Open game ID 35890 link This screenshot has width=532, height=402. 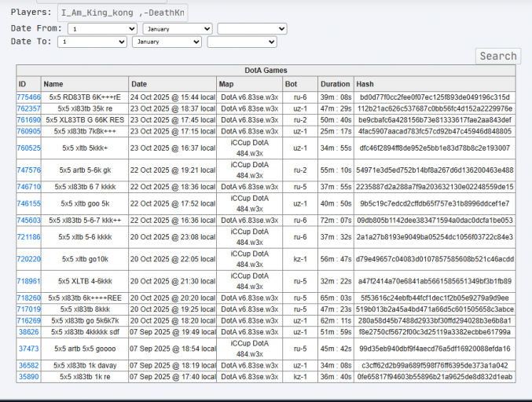pyautogui.click(x=28, y=377)
